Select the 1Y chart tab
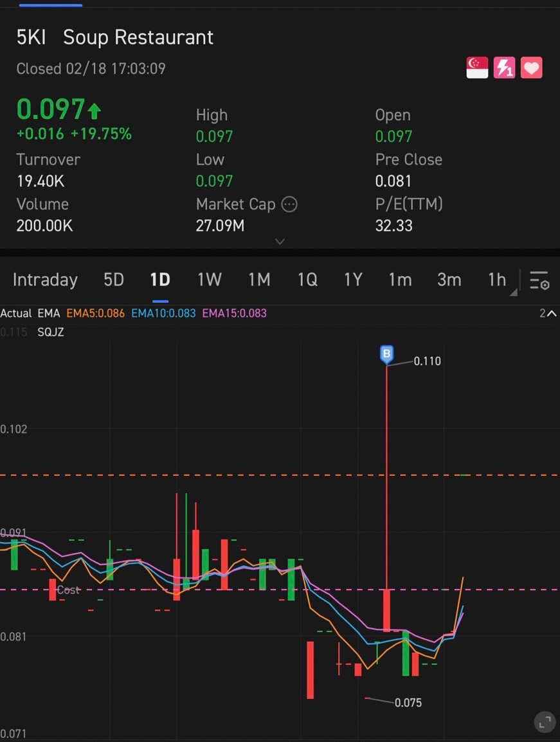 (353, 280)
